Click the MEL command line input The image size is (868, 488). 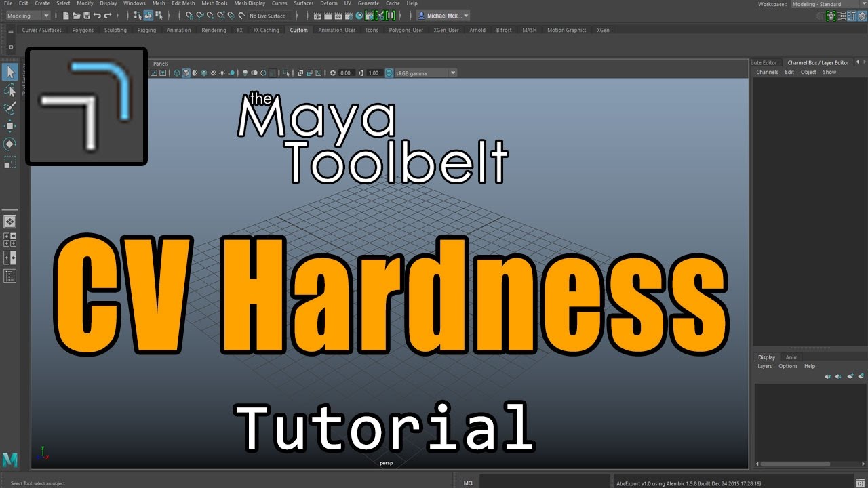[x=545, y=483]
